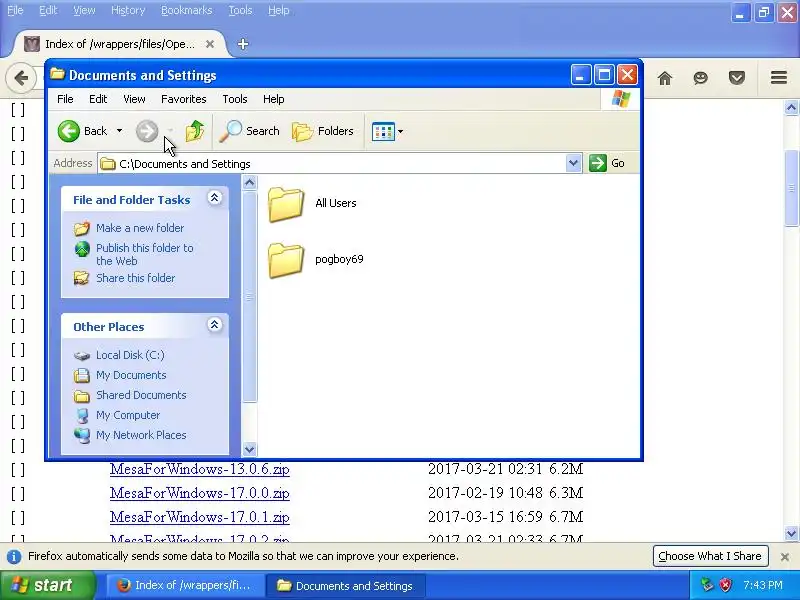Open Explorer's Tools menu
Image resolution: width=800 pixels, height=600 pixels.
pyautogui.click(x=235, y=99)
